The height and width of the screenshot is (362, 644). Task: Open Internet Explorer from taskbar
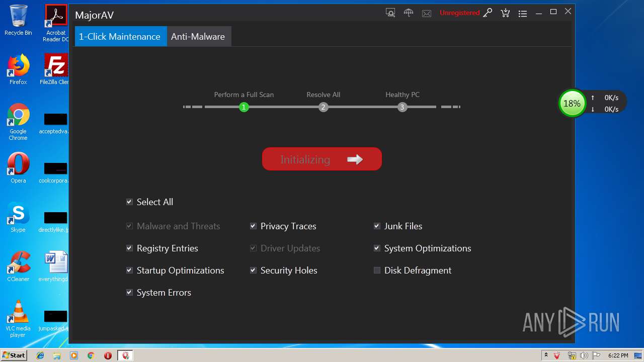(x=40, y=355)
